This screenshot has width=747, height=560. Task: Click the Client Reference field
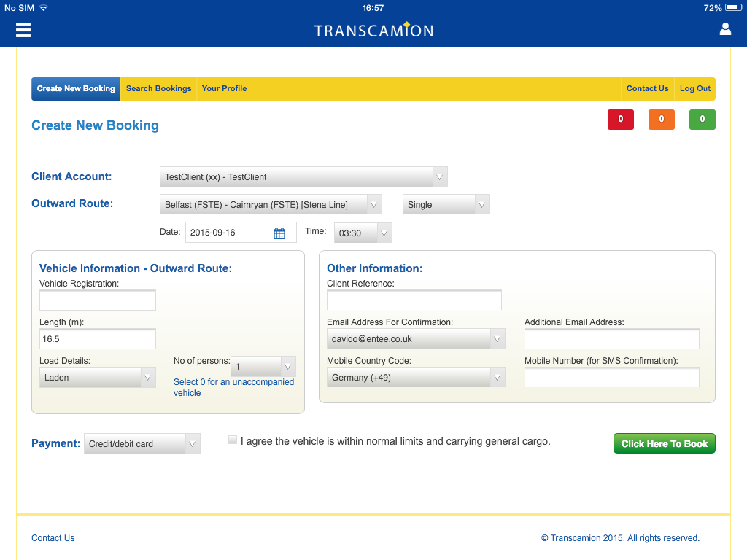(414, 300)
